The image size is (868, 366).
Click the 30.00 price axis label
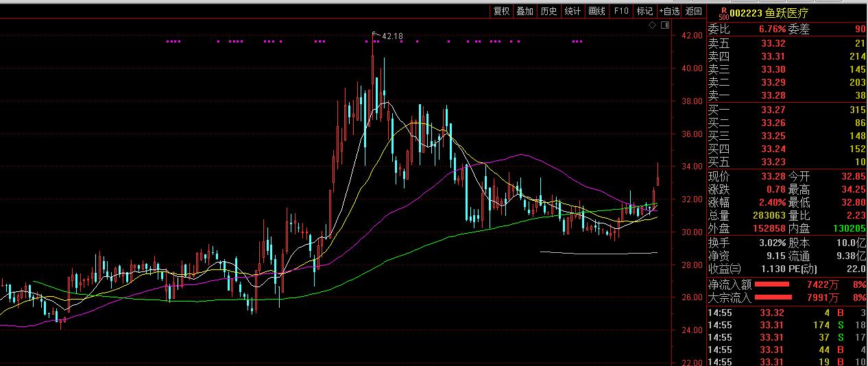692,232
